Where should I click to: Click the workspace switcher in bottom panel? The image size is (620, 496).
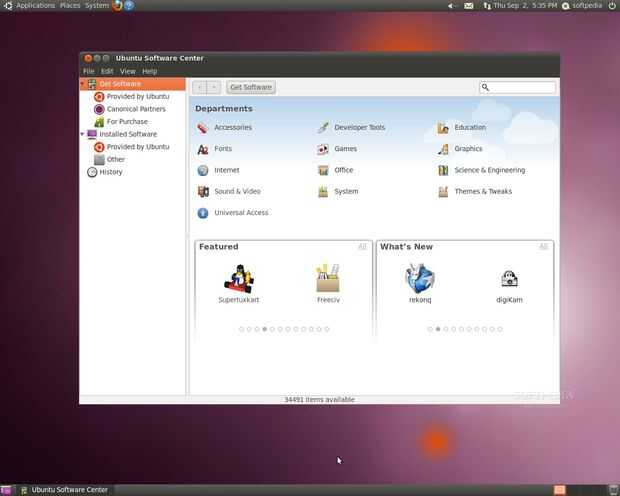pyautogui.click(x=560, y=490)
